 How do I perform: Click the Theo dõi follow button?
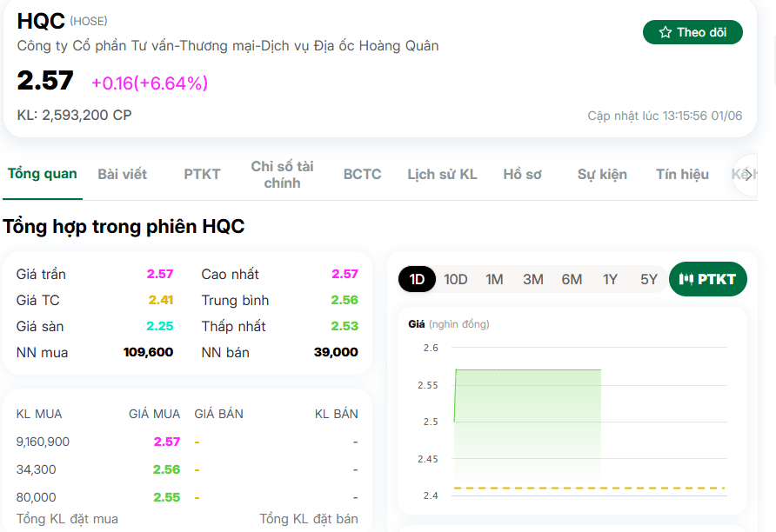(692, 32)
